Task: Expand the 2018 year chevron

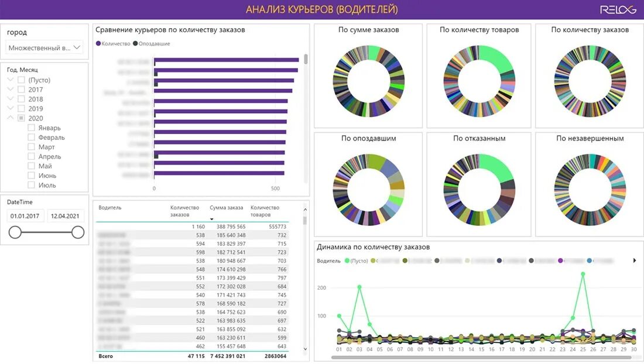Action: tap(11, 98)
